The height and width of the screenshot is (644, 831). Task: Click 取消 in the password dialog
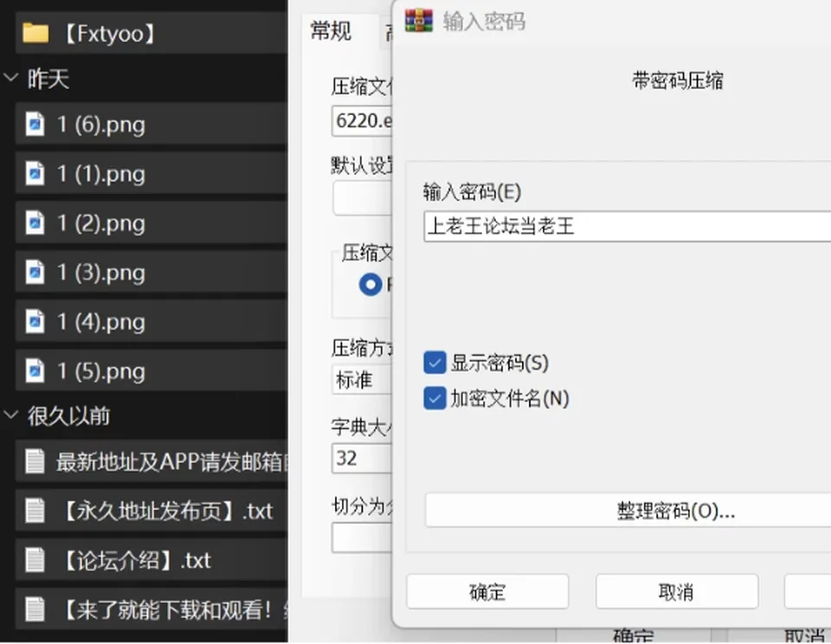[677, 591]
